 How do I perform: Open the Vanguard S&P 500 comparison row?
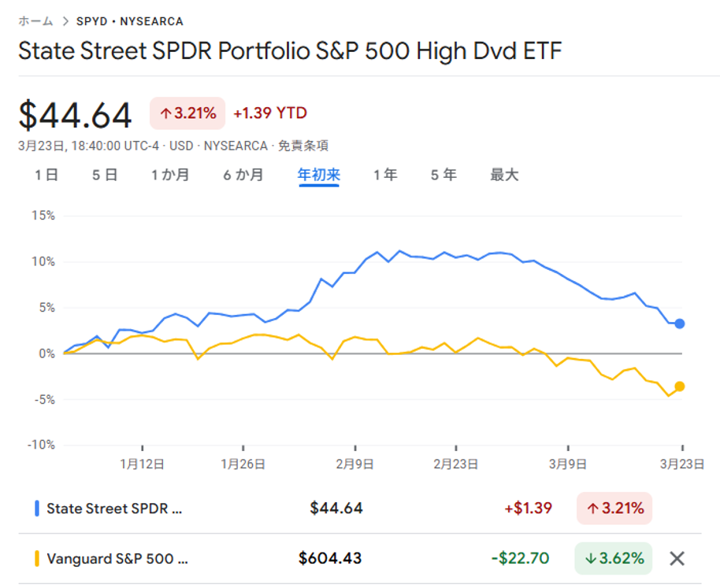tap(117, 559)
